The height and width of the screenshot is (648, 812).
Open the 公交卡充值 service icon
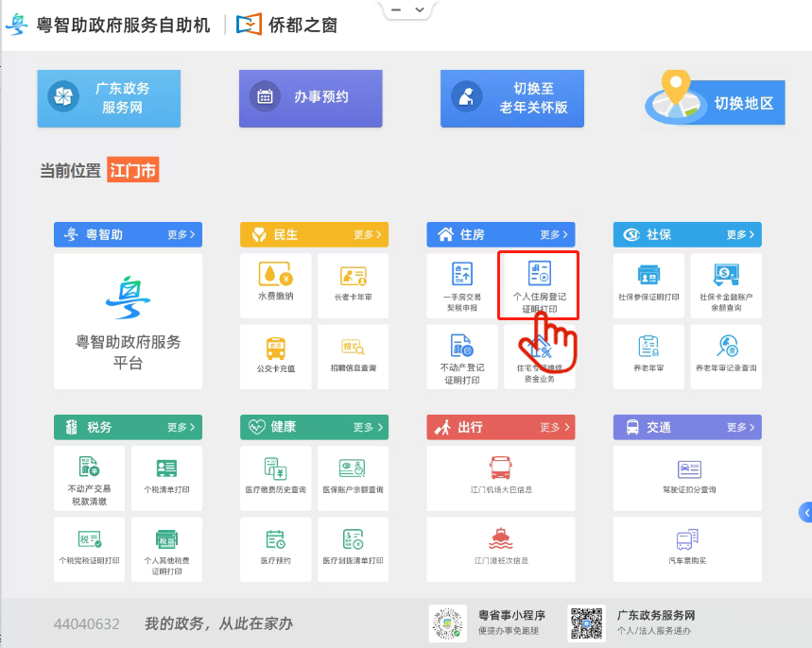[x=275, y=356]
